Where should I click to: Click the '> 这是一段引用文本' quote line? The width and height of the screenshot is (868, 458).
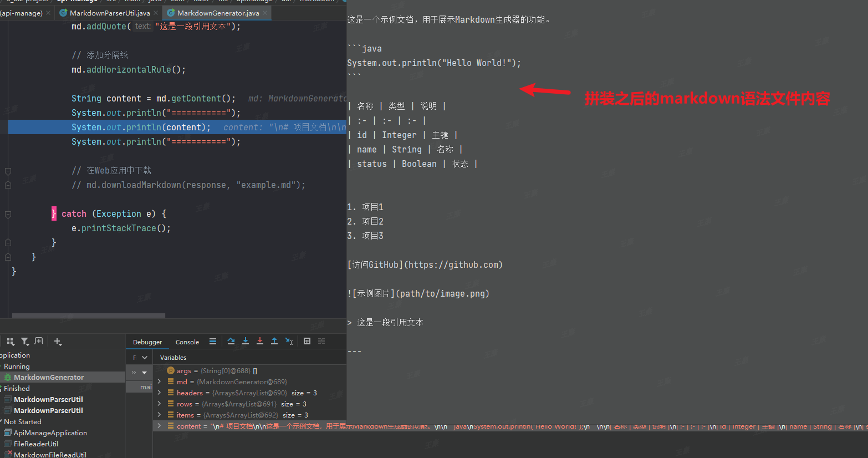[x=385, y=323]
